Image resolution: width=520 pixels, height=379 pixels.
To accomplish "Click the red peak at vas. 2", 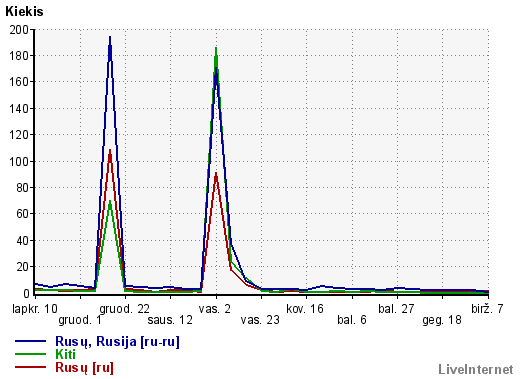I will 216,174.
